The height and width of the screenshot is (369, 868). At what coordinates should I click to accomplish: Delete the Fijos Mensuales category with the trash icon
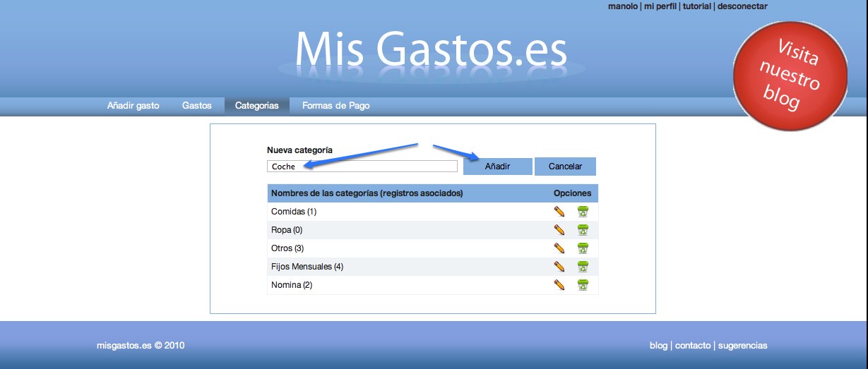pyautogui.click(x=583, y=266)
